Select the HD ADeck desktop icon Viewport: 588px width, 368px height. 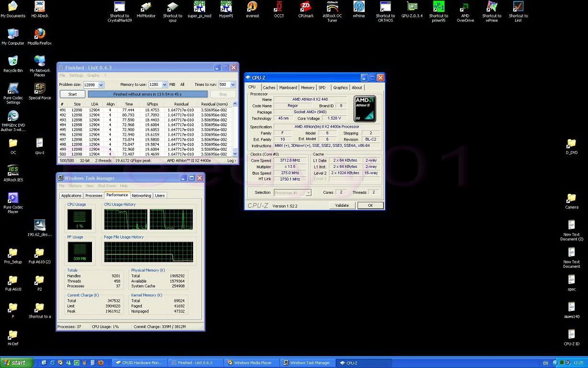pyautogui.click(x=39, y=10)
